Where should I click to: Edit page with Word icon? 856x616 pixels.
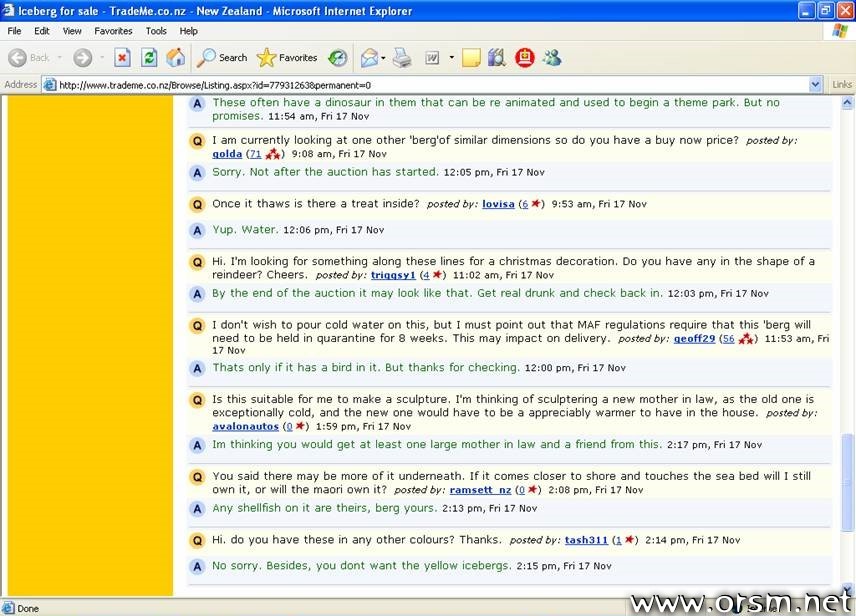point(432,57)
